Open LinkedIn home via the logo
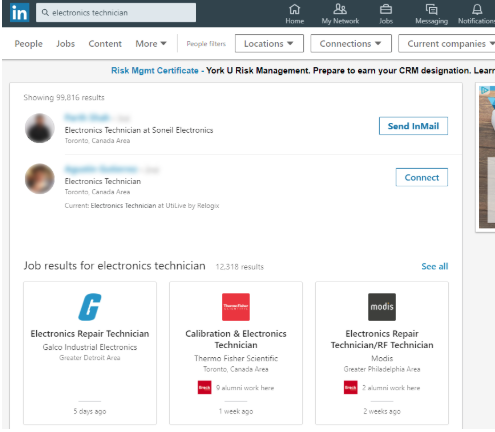Screen dimensions: 495x432 click(x=19, y=13)
